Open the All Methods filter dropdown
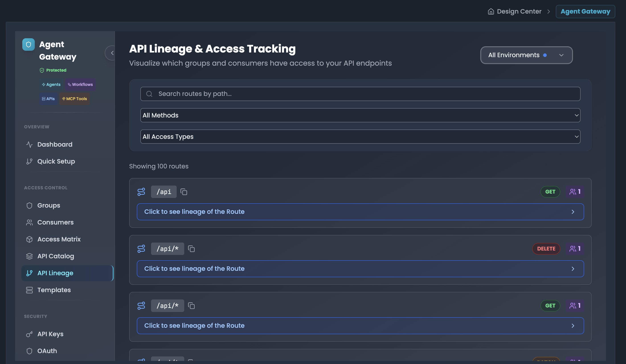The width and height of the screenshot is (626, 364). pos(360,115)
